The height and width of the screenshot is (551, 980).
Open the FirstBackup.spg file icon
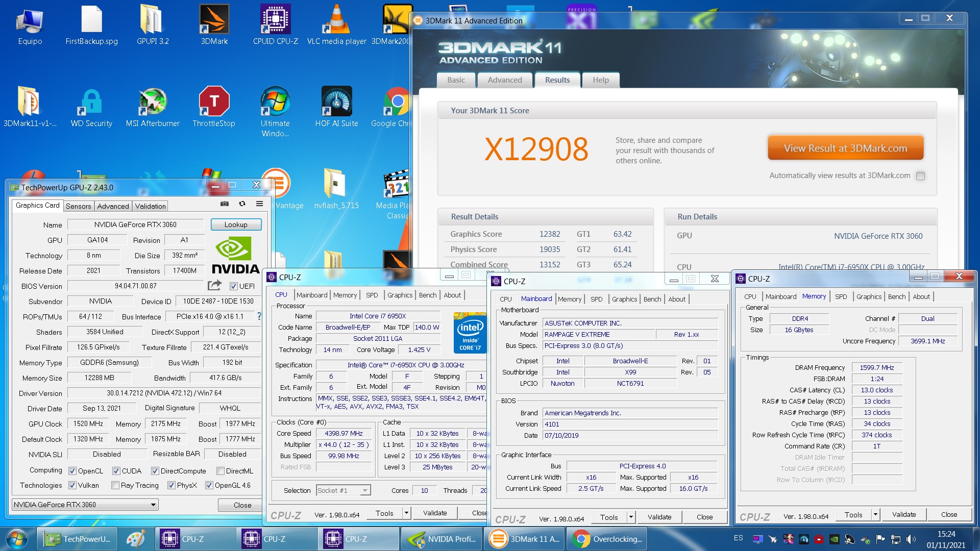pyautogui.click(x=91, y=24)
